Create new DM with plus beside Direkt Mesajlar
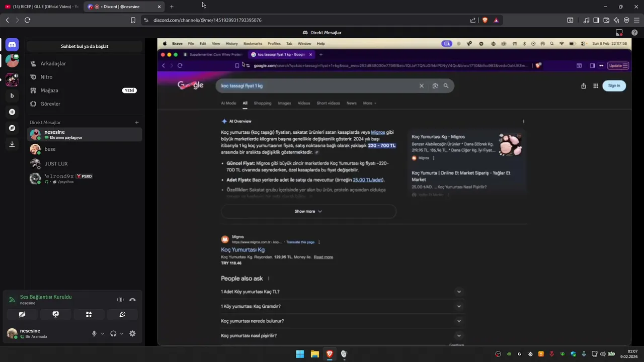 pyautogui.click(x=137, y=122)
